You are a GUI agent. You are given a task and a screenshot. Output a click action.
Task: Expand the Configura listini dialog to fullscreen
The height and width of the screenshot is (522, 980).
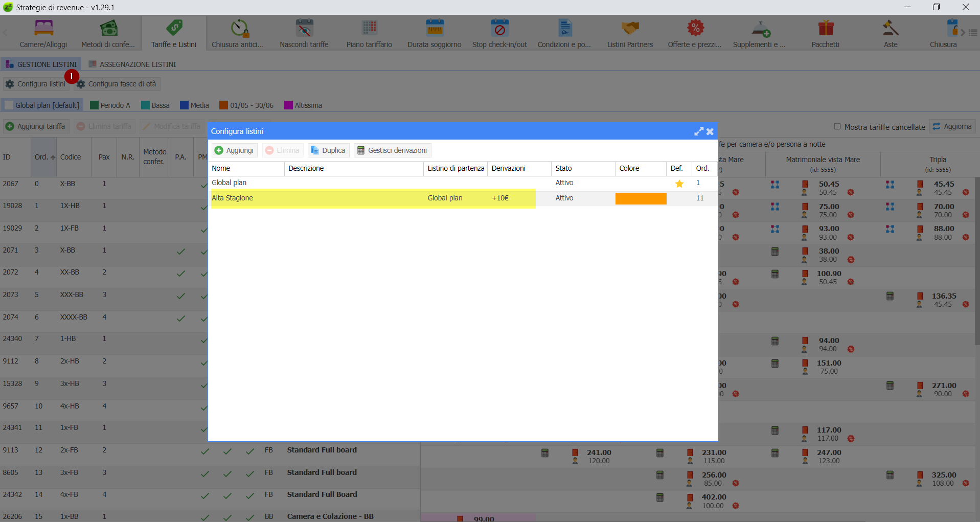point(699,131)
